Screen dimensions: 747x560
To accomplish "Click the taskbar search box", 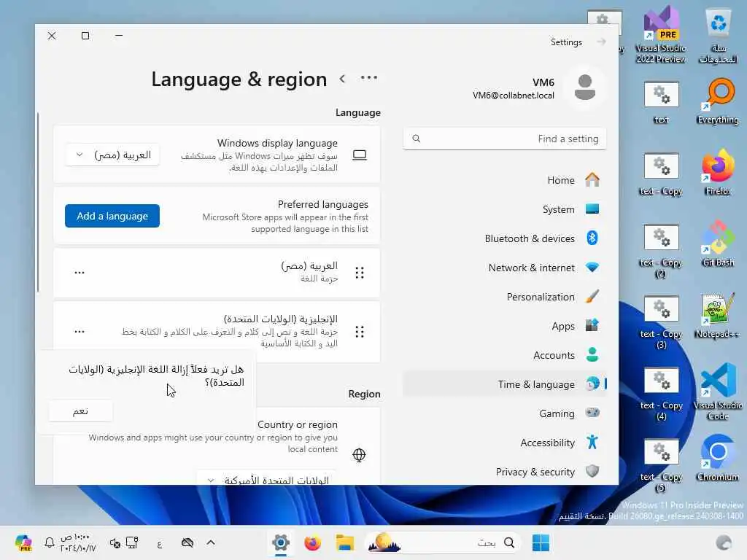I will (442, 542).
